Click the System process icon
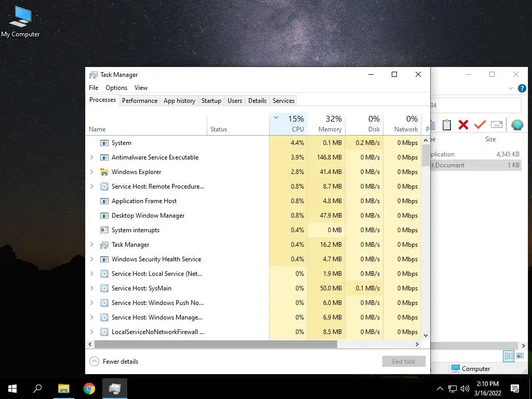This screenshot has height=399, width=532. point(104,143)
